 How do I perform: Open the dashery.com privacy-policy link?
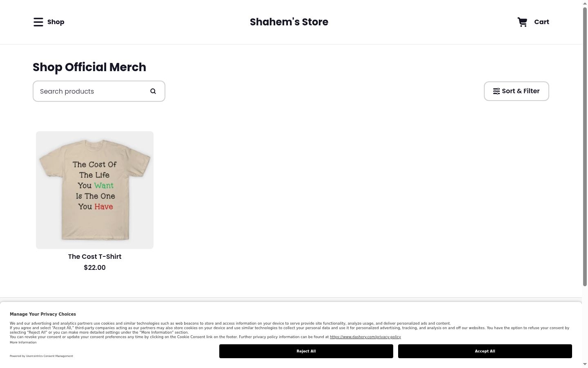[365, 337]
